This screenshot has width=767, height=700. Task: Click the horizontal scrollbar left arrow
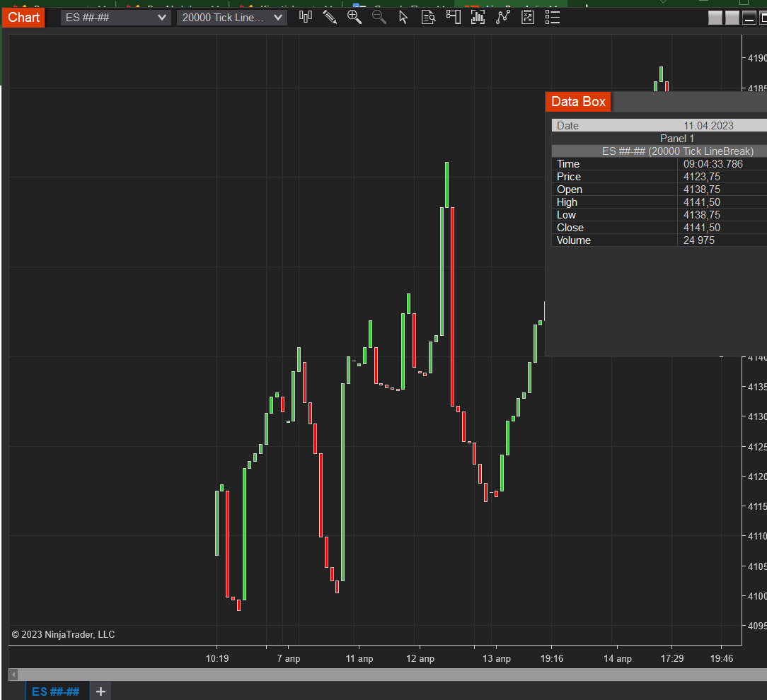click(13, 675)
